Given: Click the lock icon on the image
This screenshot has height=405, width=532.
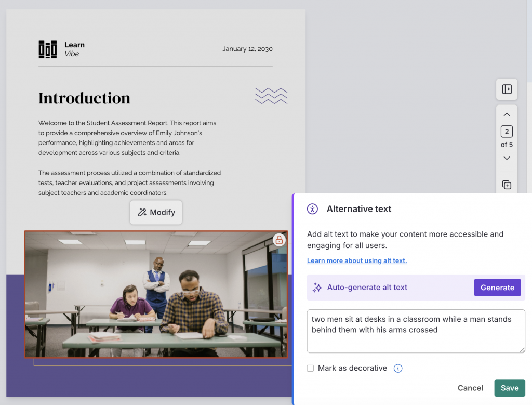Looking at the screenshot, I should pos(279,240).
